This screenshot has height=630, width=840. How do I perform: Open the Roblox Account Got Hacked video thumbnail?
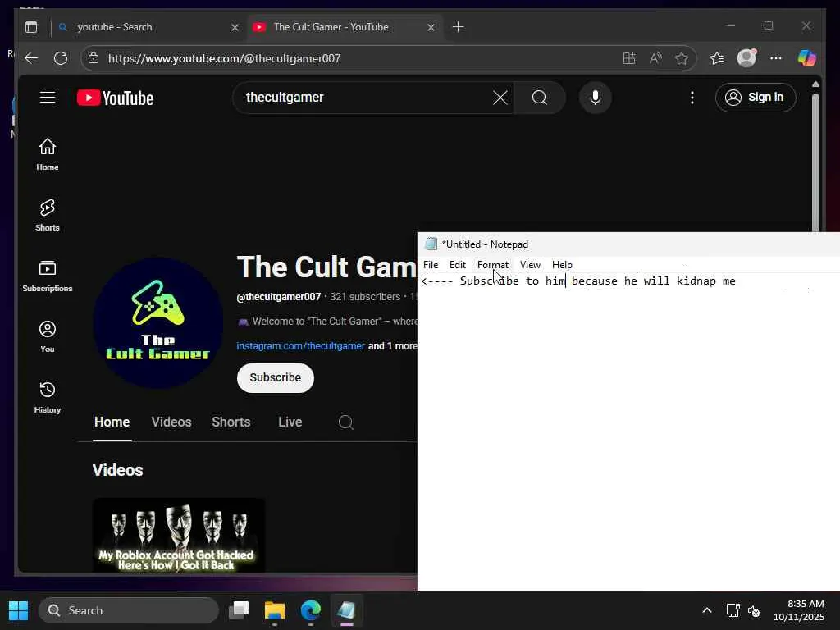178,535
